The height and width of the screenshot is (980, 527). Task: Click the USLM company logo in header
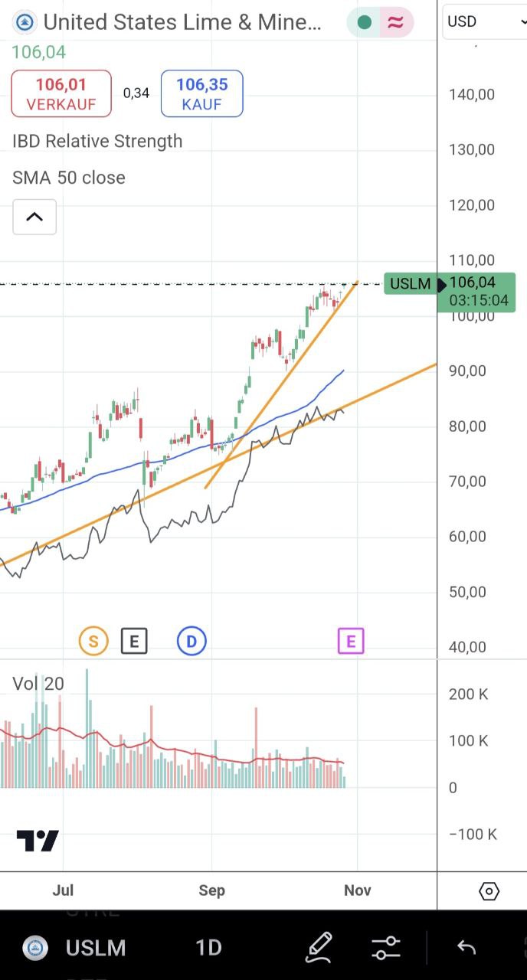(25, 22)
